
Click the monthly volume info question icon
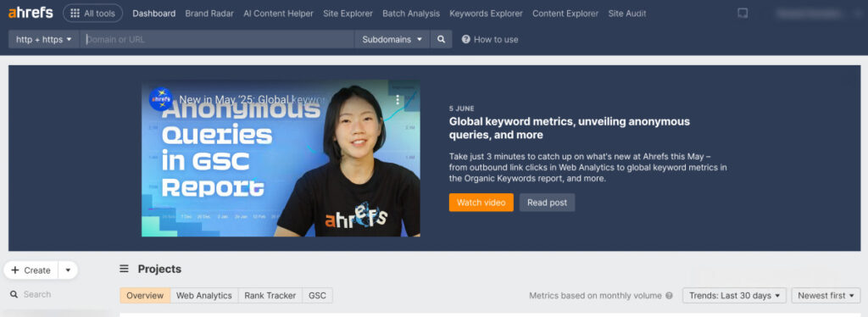tap(670, 296)
